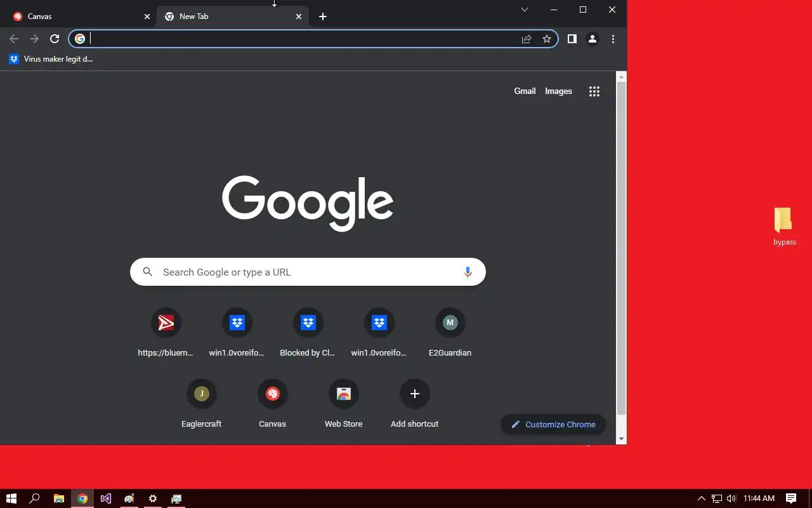Open the E2Guardian shortcut

tap(450, 333)
